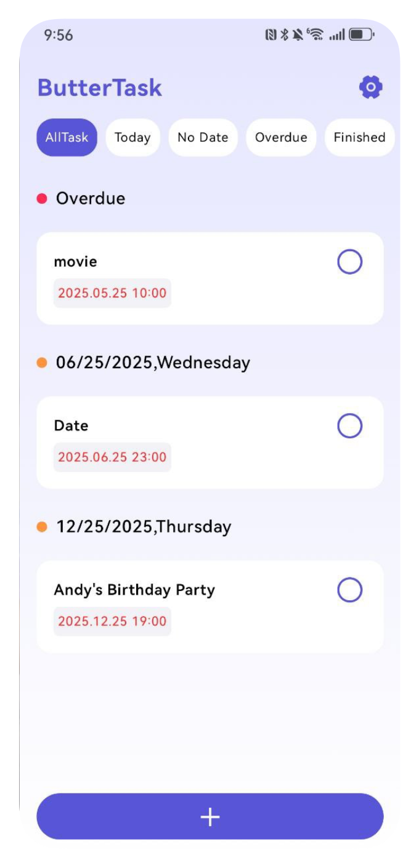Complete Andy's Birthday Party task
The width and height of the screenshot is (419, 868).
pyautogui.click(x=349, y=590)
